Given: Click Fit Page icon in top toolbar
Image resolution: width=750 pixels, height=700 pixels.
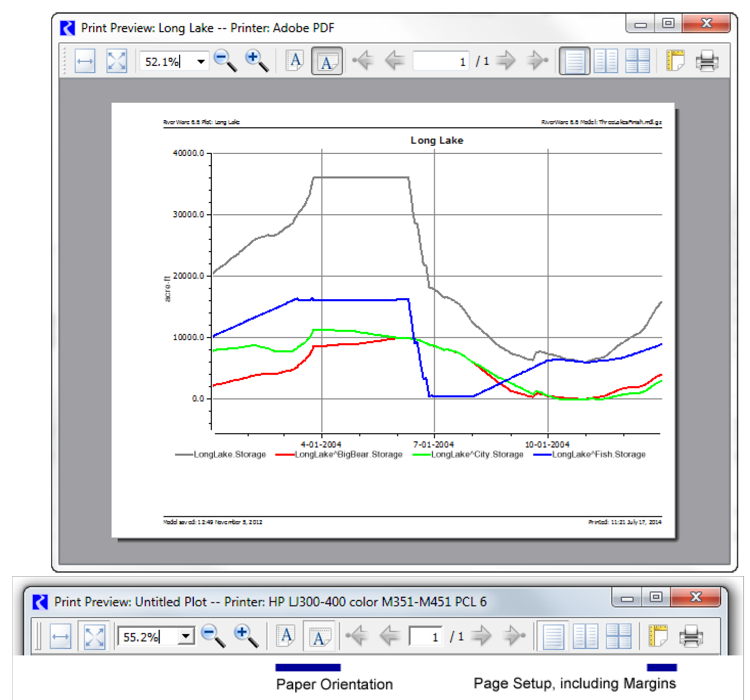Looking at the screenshot, I should coord(116,62).
